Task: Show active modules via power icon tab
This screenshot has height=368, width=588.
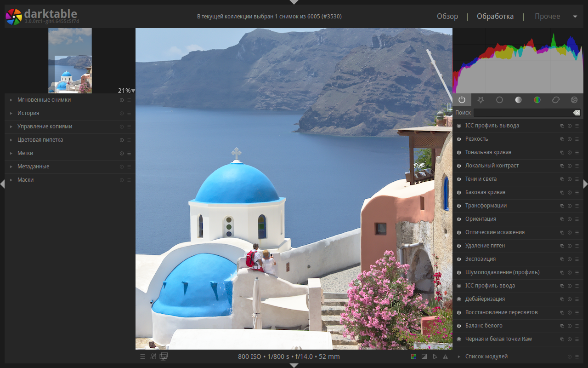Action: coord(462,100)
